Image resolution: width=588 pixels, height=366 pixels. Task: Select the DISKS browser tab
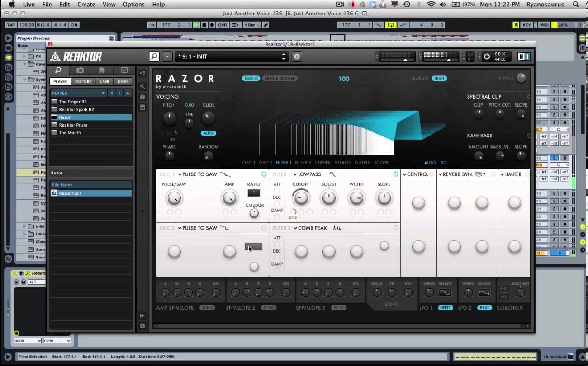point(123,81)
